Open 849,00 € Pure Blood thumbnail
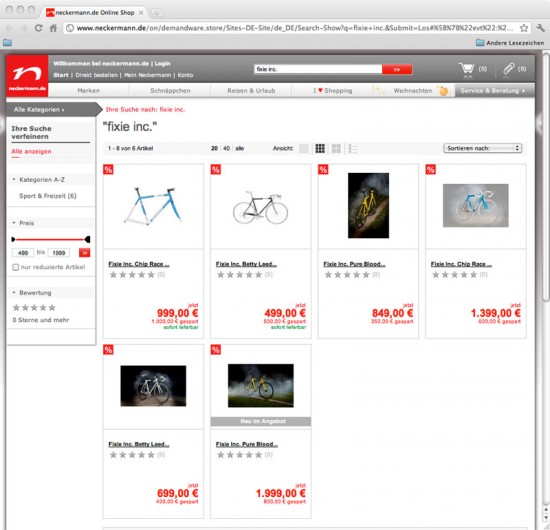Viewport: 550px width, 530px height. 368,206
